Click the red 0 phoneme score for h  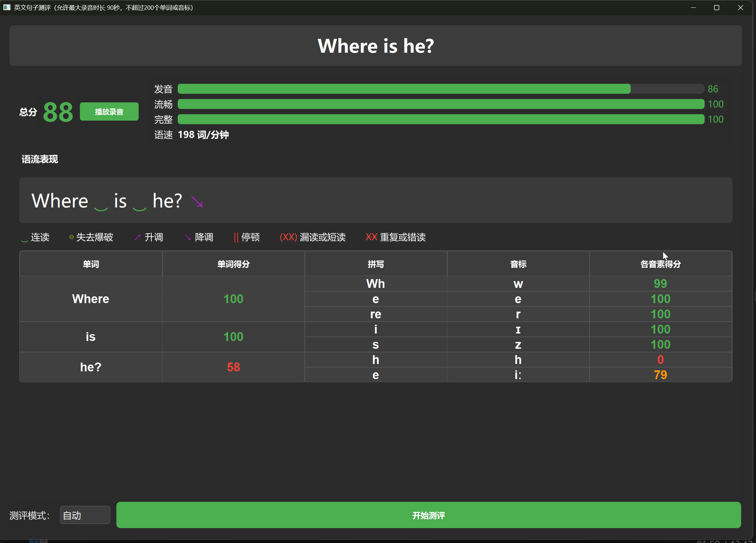coord(660,360)
